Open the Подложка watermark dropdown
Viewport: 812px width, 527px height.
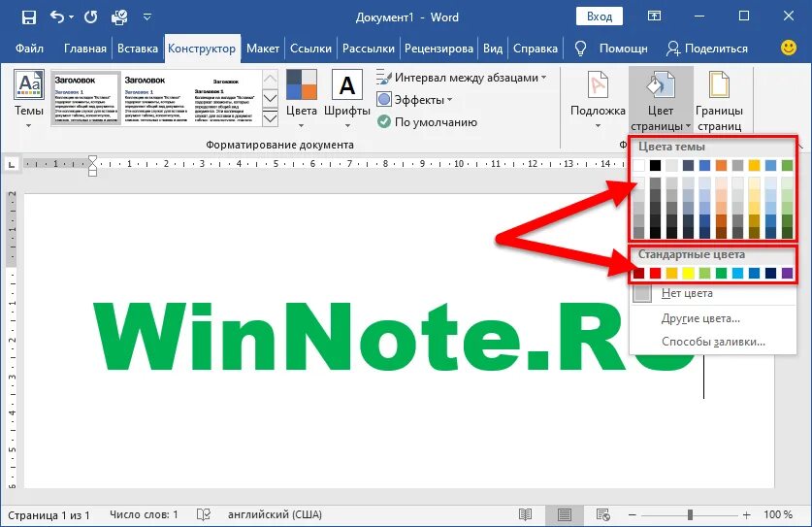click(598, 98)
